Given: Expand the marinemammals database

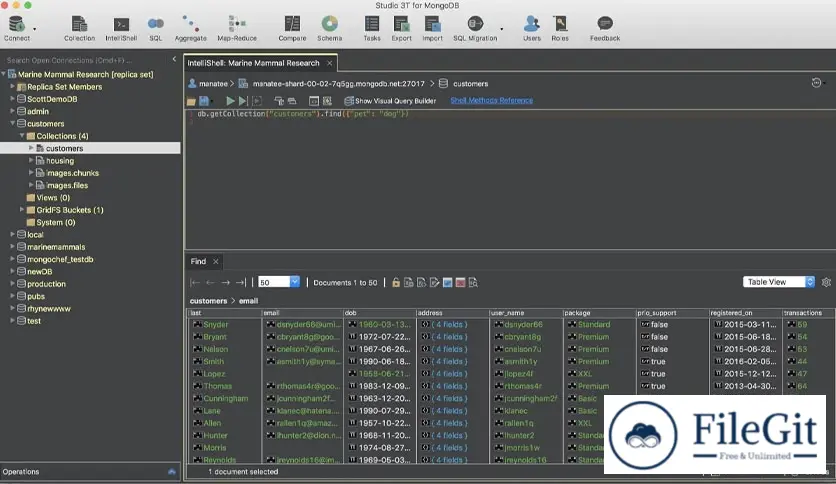Looking at the screenshot, I should (12, 247).
